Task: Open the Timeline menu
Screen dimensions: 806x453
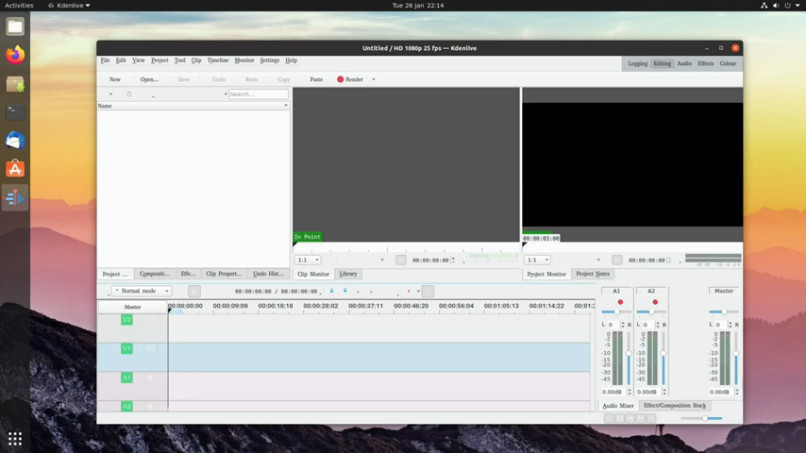Action: pos(217,60)
